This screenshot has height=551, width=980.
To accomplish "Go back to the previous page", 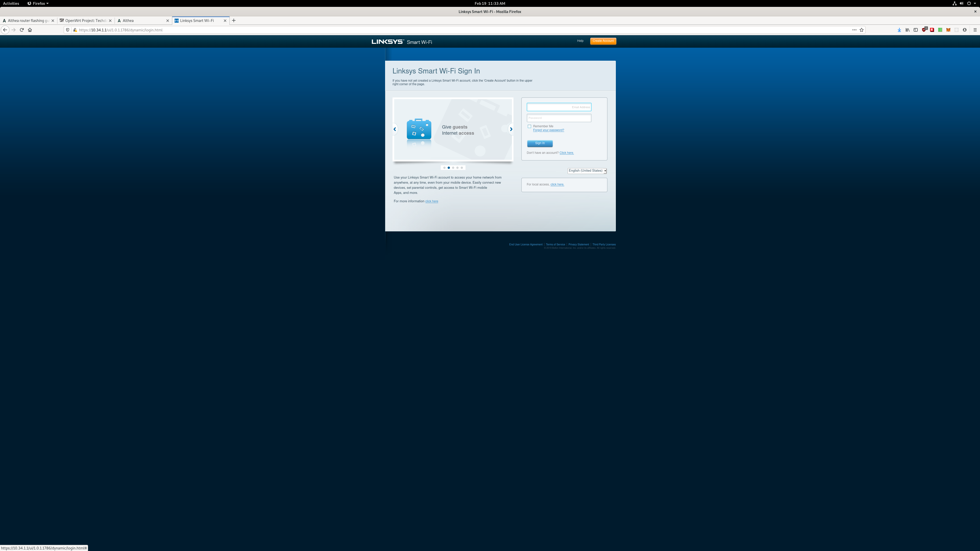I will coord(5,30).
